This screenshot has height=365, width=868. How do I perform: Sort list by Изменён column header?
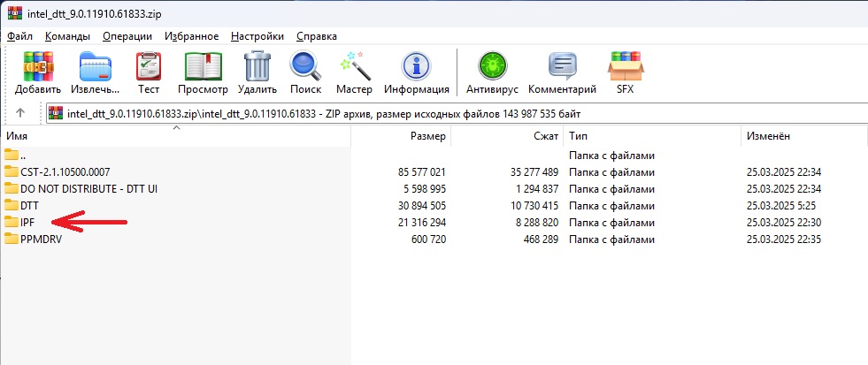(x=768, y=137)
